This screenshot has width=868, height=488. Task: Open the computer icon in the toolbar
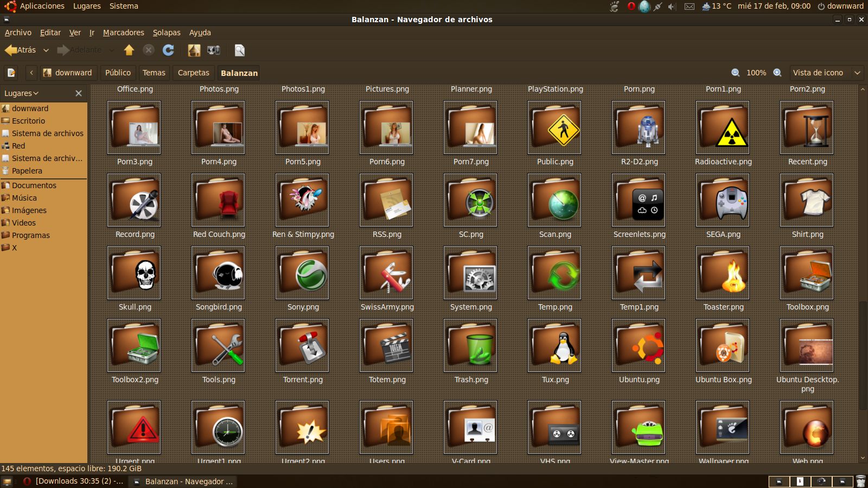tap(214, 50)
